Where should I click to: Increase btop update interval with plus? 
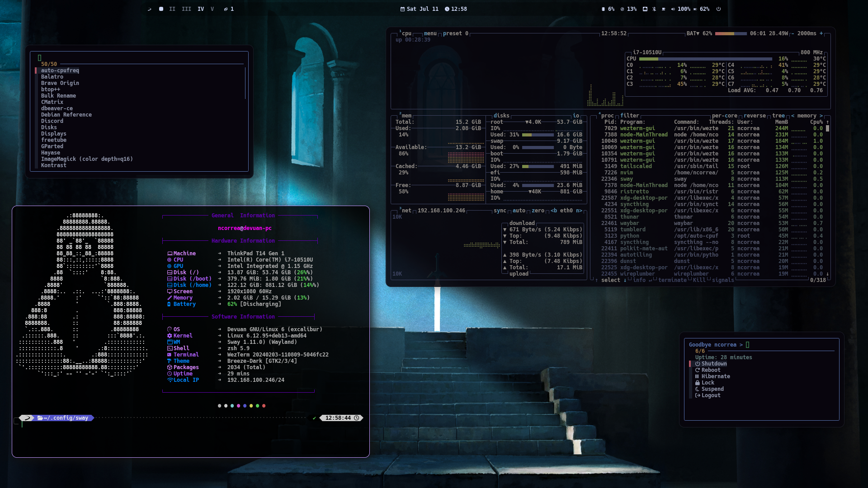(x=821, y=33)
